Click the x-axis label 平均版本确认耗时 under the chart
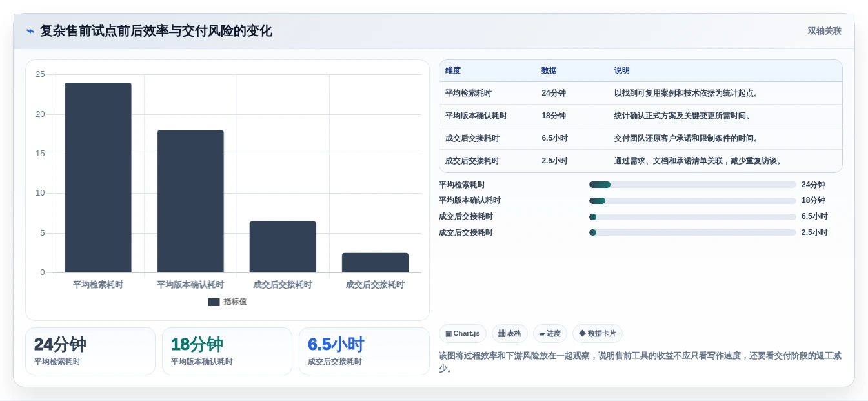 coord(190,285)
